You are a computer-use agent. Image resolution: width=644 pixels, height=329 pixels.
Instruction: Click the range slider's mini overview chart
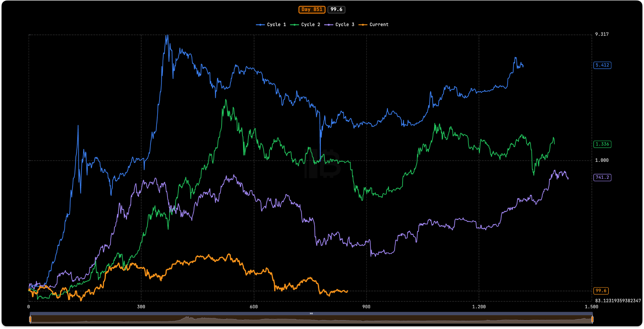[311, 319]
